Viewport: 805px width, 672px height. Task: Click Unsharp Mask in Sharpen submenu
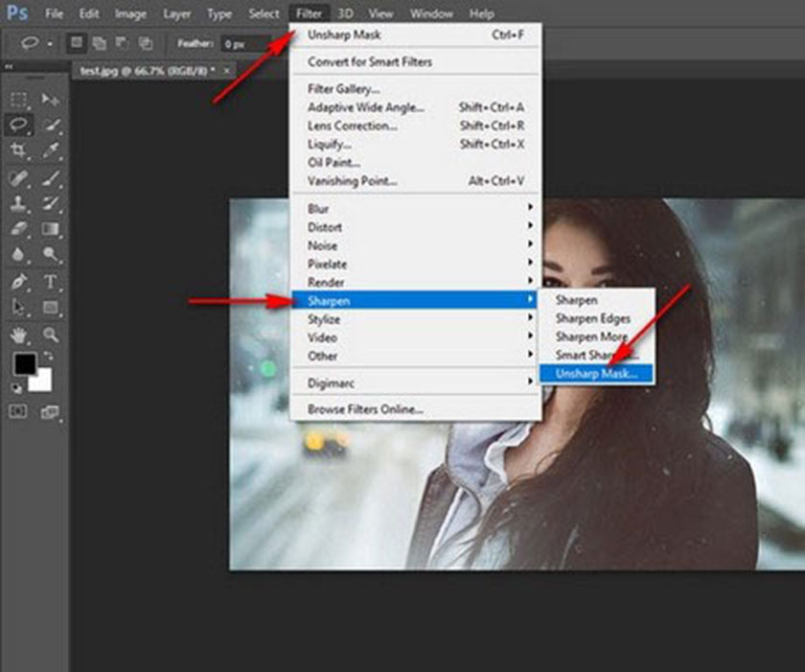point(596,373)
